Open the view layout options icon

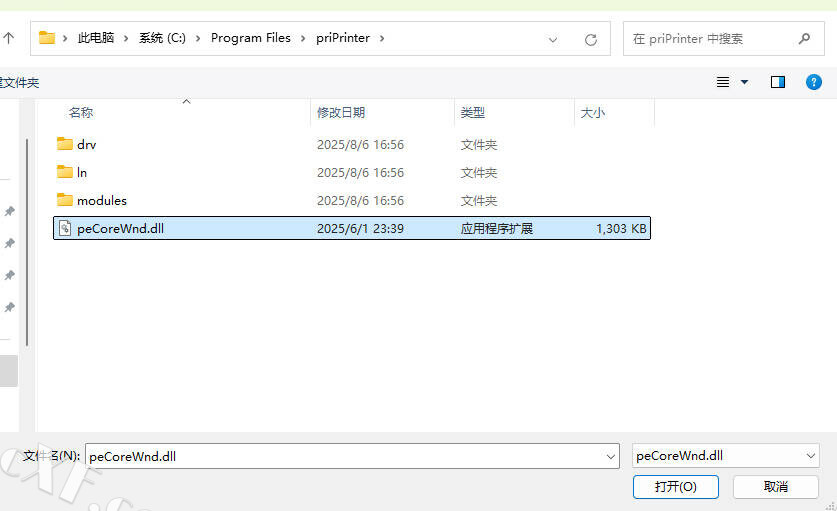coord(723,82)
